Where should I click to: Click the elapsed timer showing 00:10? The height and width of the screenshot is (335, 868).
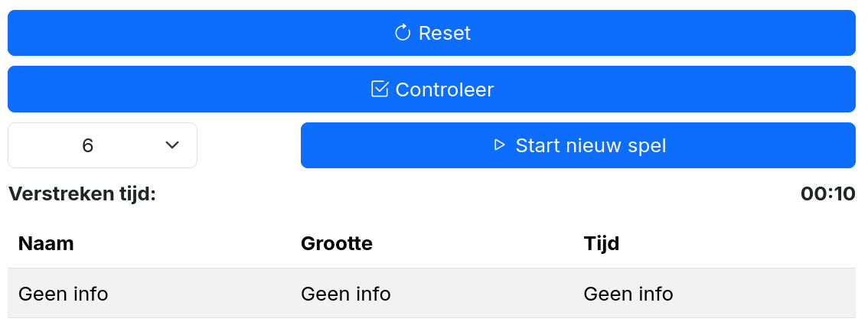coord(827,194)
